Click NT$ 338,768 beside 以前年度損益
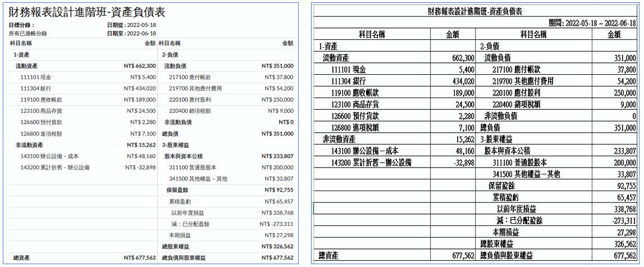 277,212
